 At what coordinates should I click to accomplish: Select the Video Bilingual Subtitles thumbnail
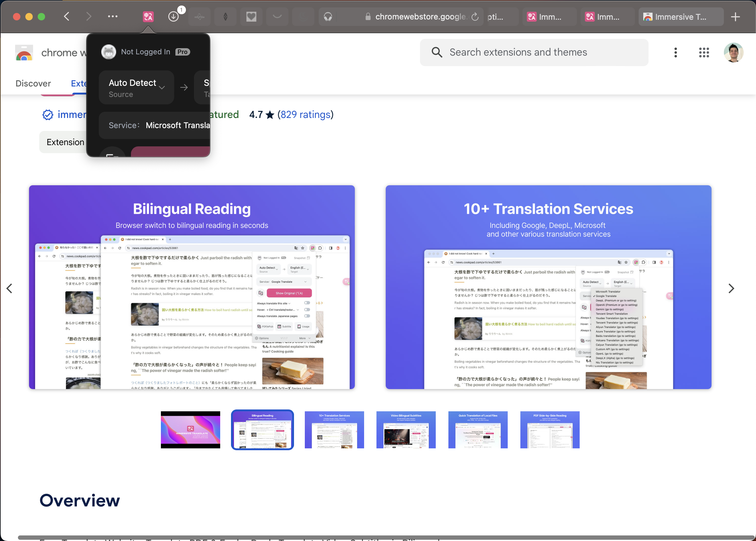[406, 430]
